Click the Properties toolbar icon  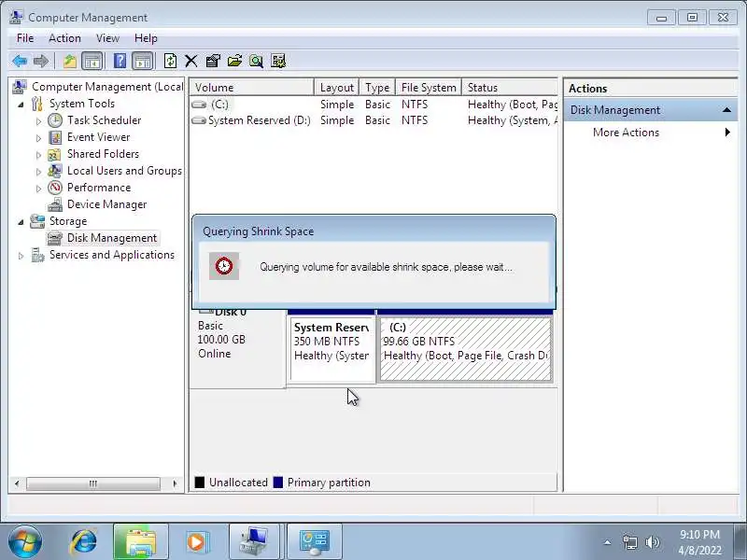pyautogui.click(x=213, y=61)
